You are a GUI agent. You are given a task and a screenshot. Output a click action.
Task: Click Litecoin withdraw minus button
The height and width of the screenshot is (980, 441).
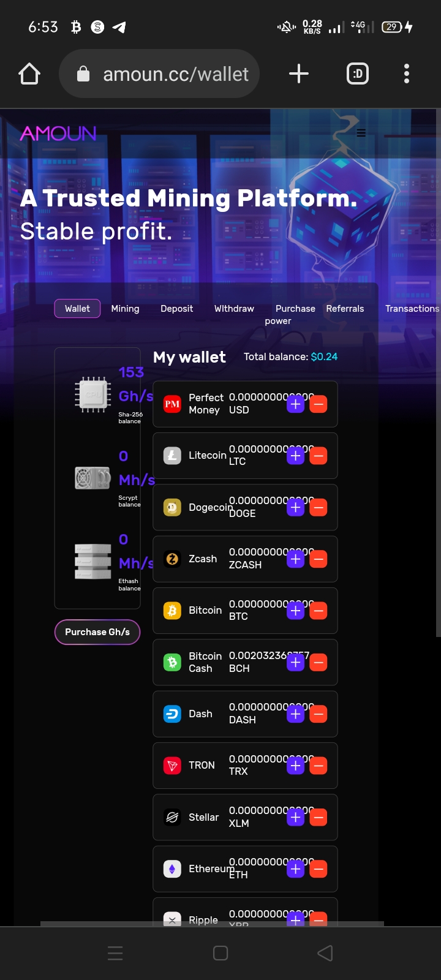tap(318, 456)
